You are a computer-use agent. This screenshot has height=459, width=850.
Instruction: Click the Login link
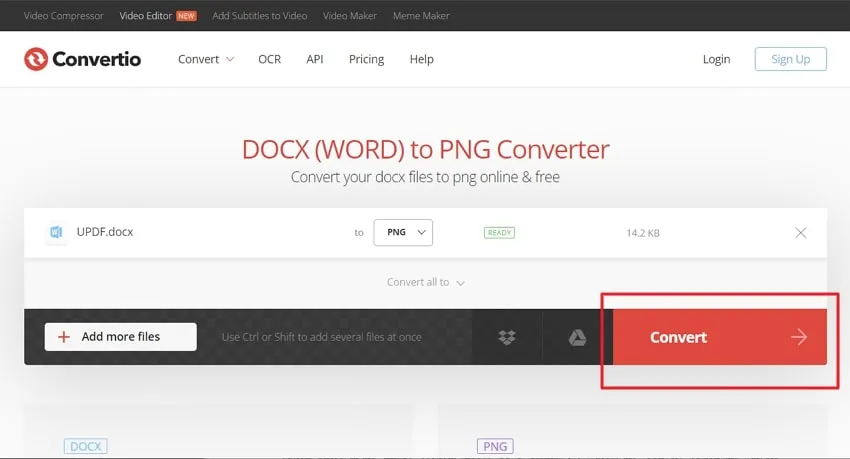pos(717,59)
